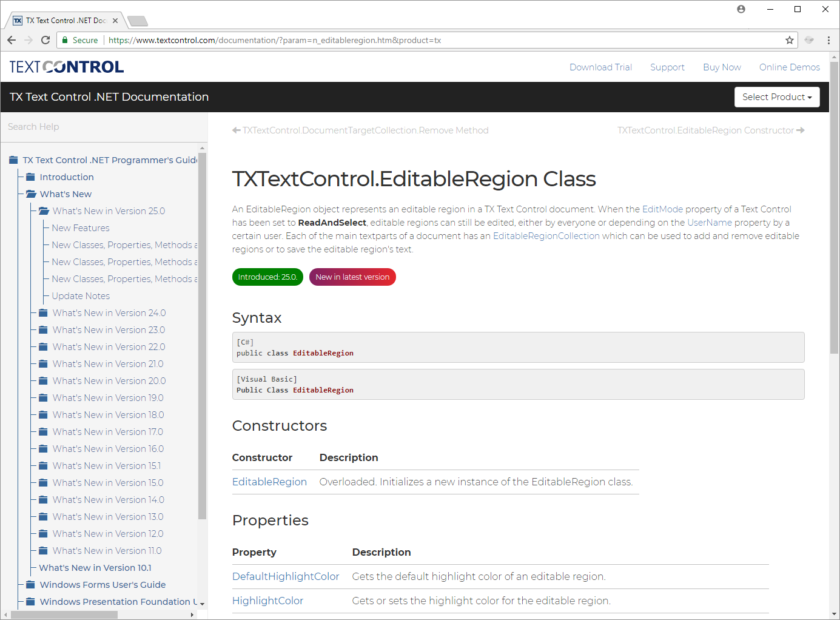Follow the UserName property link

click(x=710, y=223)
